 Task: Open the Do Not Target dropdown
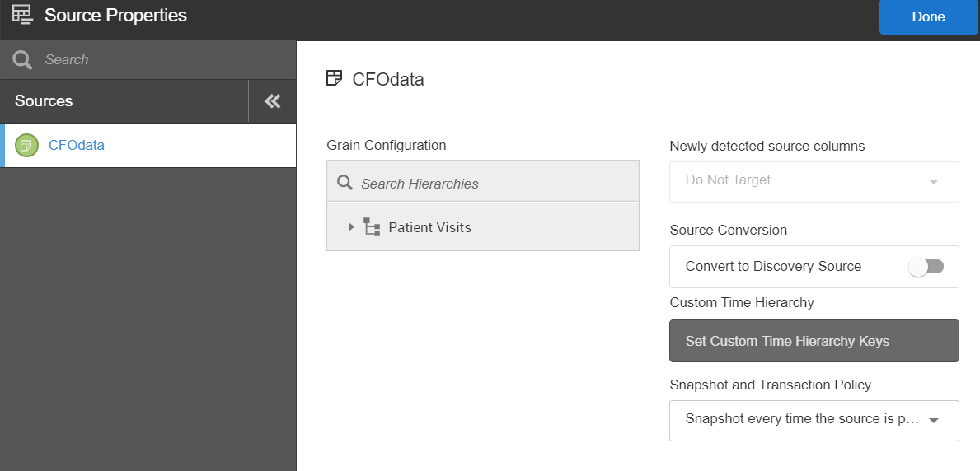pyautogui.click(x=813, y=180)
